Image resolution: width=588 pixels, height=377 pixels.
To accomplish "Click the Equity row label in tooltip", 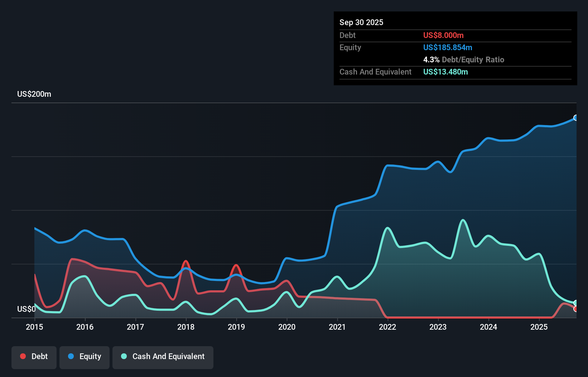I will (x=350, y=47).
